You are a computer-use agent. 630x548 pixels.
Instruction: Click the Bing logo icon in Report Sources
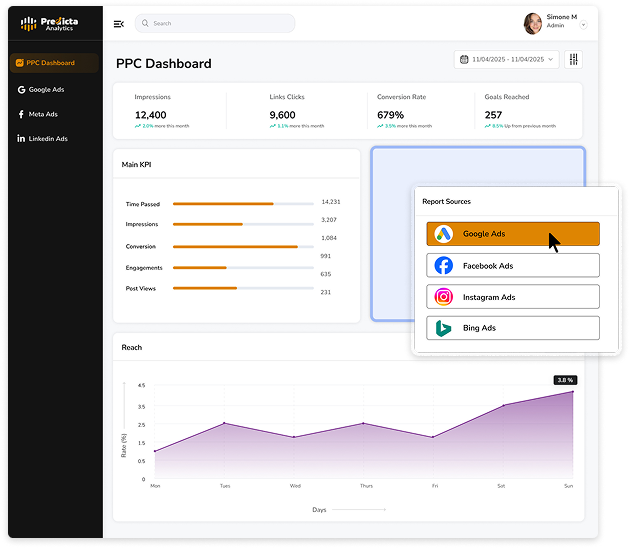[444, 328]
